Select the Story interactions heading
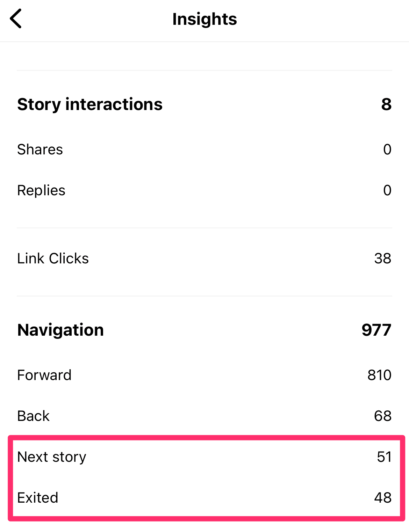The height and width of the screenshot is (532, 409). tap(90, 104)
